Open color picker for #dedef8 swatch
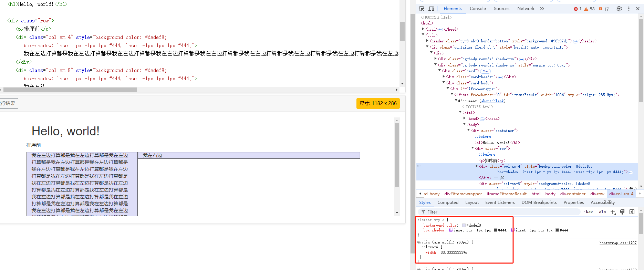This screenshot has height=270, width=644. (464, 225)
